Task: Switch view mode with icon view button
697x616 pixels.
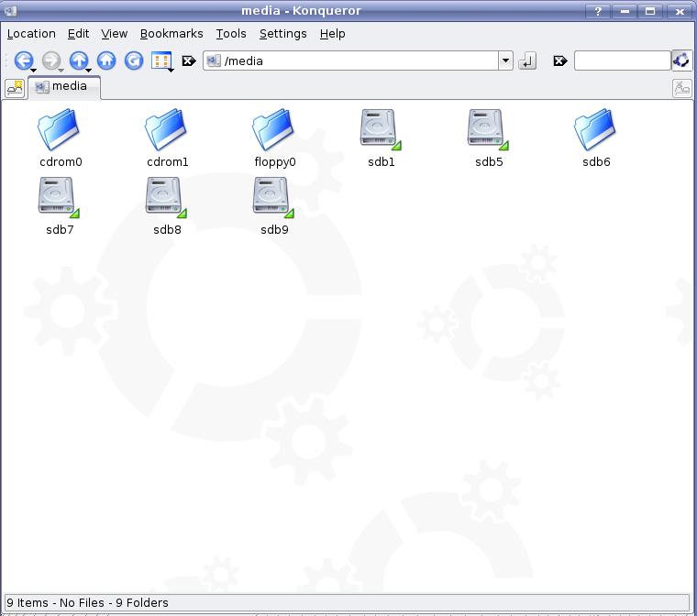Action: [160, 60]
